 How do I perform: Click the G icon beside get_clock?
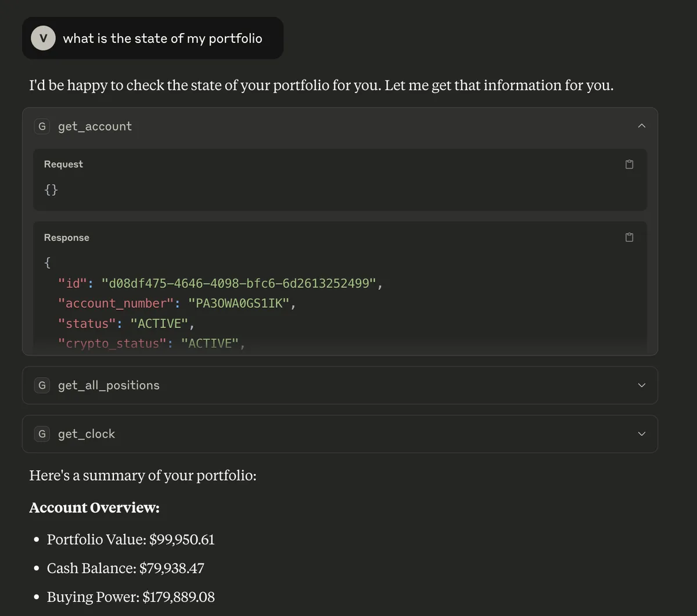42,434
